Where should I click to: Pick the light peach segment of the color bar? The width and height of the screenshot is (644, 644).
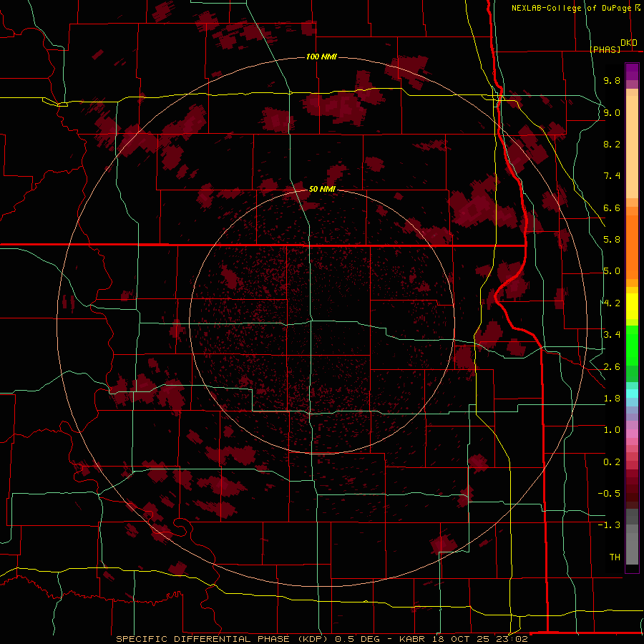[632, 147]
